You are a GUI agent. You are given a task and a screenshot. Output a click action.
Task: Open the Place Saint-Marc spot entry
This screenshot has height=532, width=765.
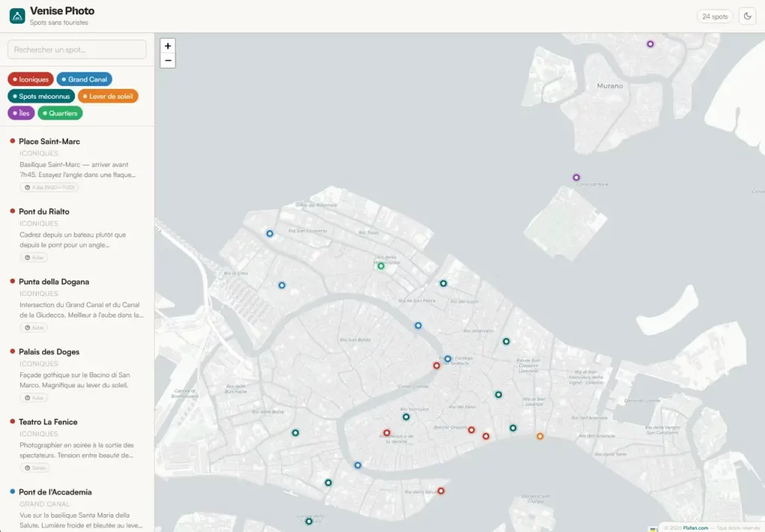(77, 164)
